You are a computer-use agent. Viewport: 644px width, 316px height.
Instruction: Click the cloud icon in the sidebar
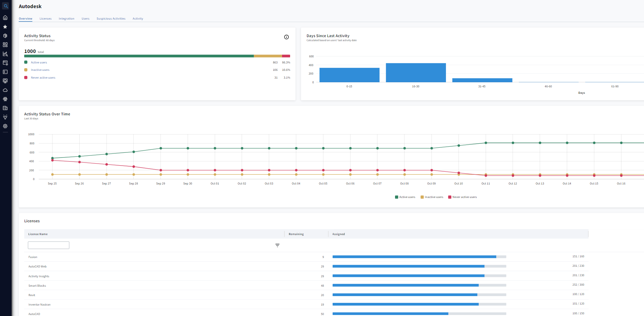[x=5, y=90]
